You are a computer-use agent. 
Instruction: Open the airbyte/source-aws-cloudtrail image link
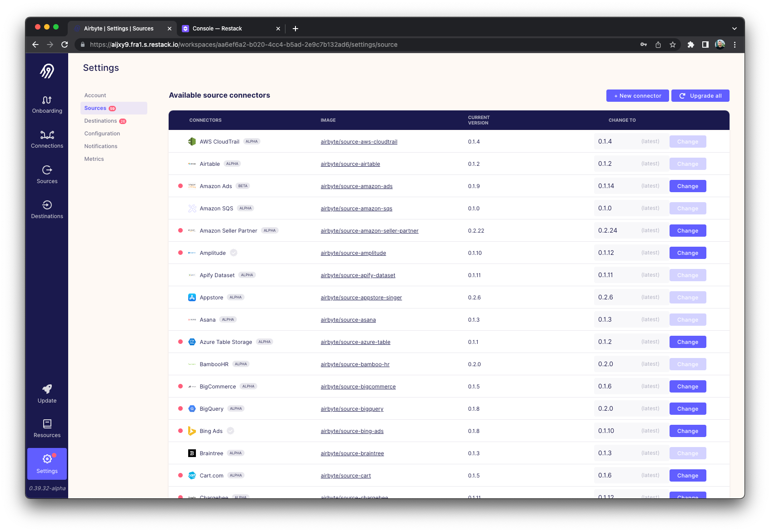click(x=359, y=142)
